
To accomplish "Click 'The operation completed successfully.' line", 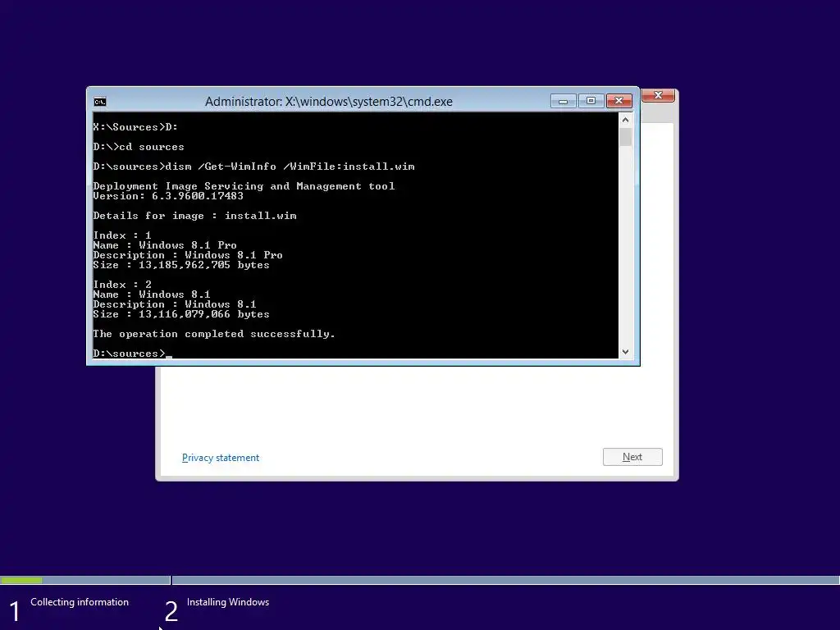I will [x=214, y=334].
